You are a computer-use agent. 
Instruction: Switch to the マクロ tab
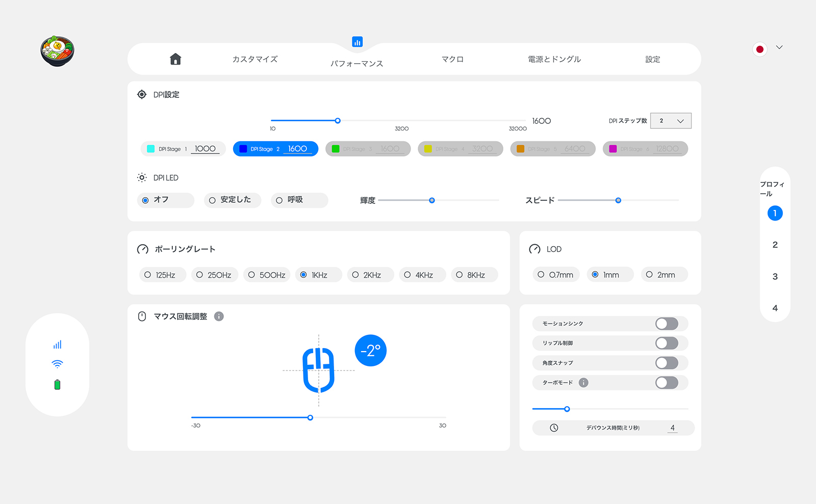point(452,59)
